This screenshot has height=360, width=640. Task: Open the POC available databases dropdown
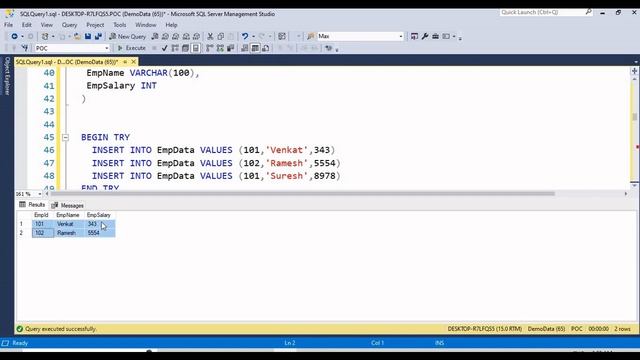[x=107, y=48]
